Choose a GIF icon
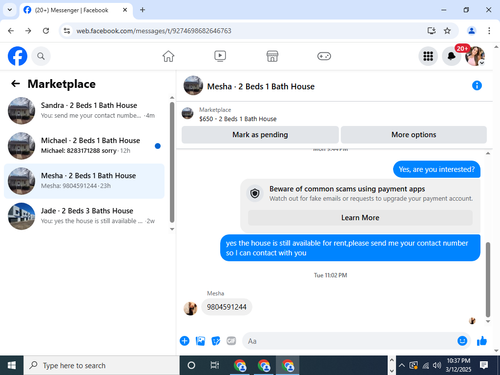Screen dimensions: 500x375 click(x=231, y=341)
